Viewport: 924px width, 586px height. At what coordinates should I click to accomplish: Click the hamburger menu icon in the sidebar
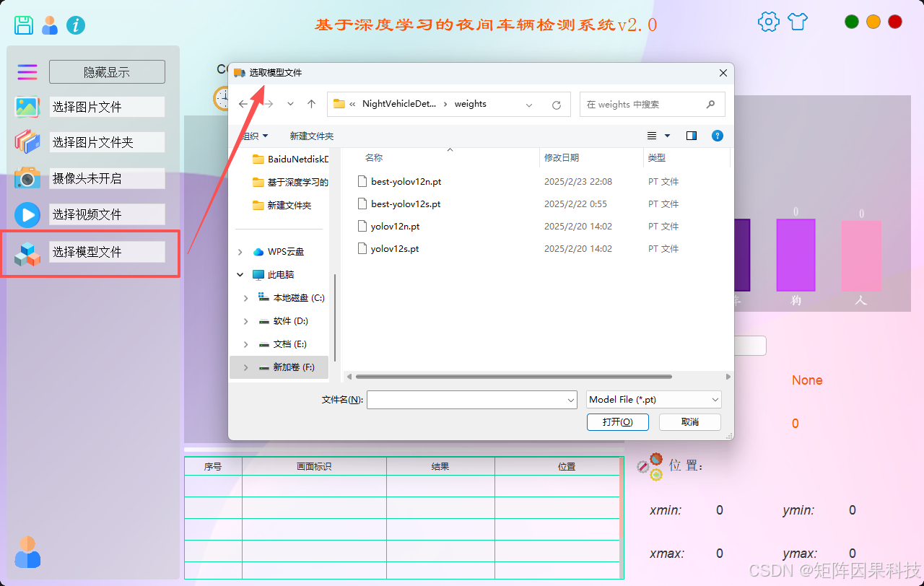pyautogui.click(x=27, y=72)
